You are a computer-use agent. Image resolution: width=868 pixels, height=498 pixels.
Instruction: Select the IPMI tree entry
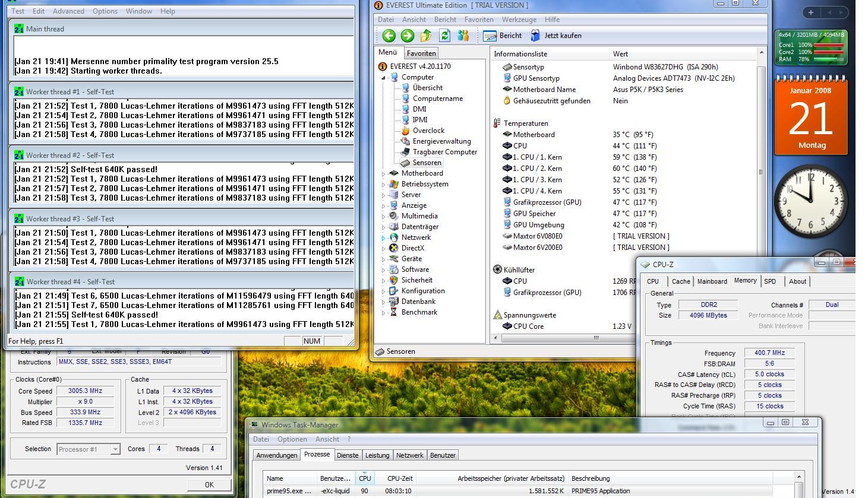click(420, 120)
